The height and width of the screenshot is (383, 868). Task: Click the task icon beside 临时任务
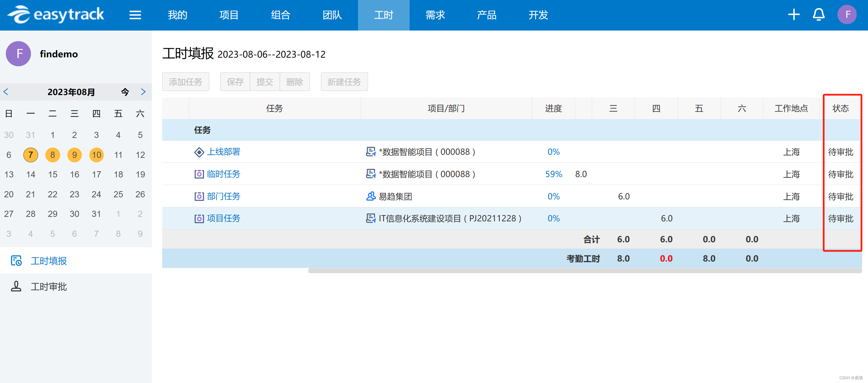[199, 174]
